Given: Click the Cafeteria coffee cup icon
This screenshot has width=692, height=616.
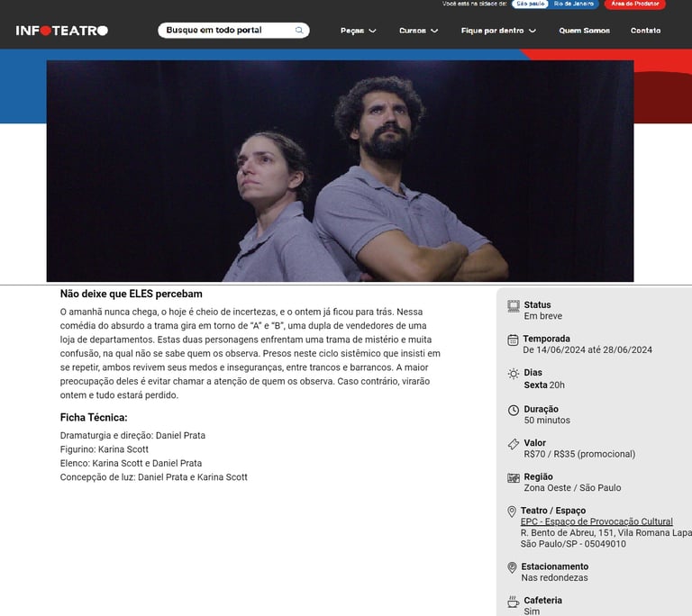Looking at the screenshot, I should [514, 602].
